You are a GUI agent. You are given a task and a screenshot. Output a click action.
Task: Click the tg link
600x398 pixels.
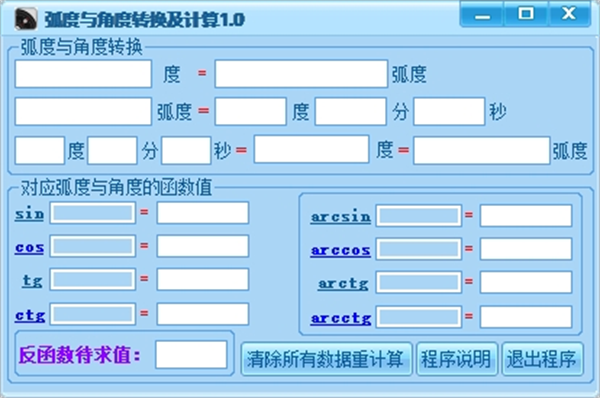[32, 281]
